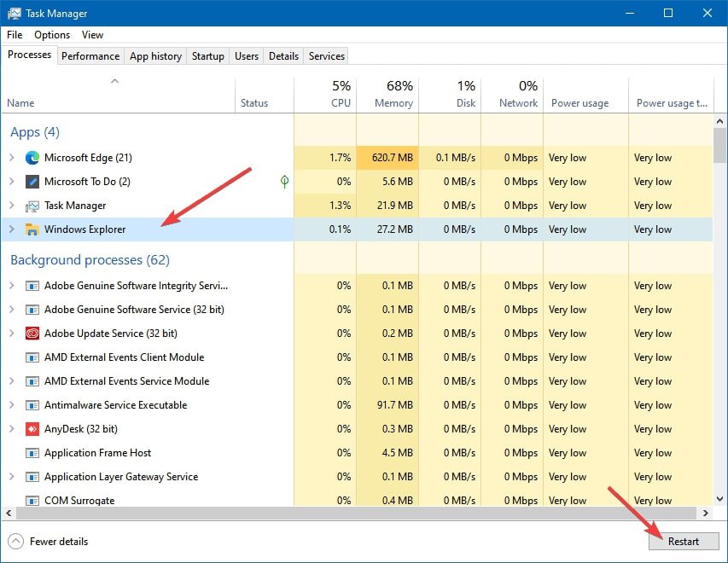Open the View menu
The width and height of the screenshot is (728, 563).
[x=92, y=35]
